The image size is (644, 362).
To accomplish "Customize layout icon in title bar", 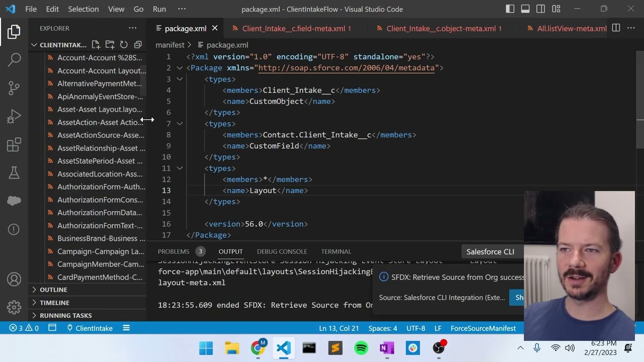I will (x=556, y=9).
